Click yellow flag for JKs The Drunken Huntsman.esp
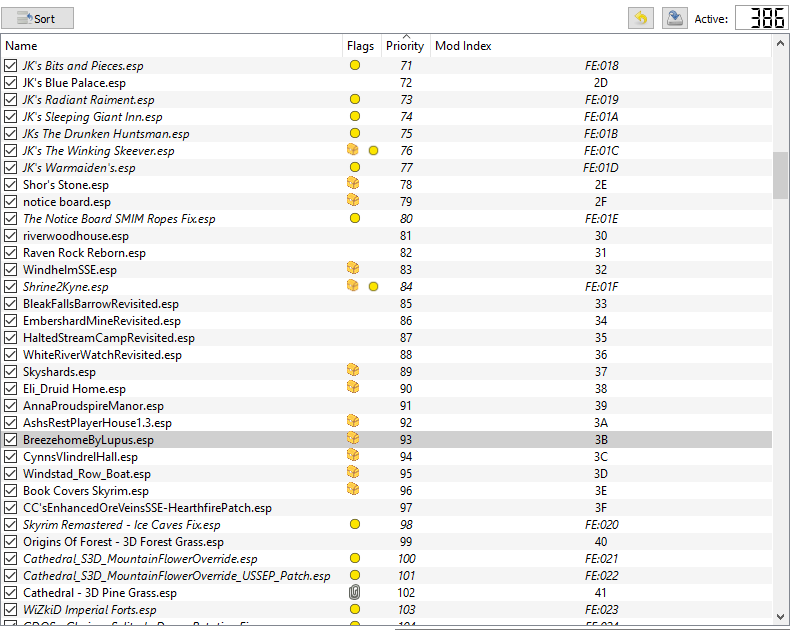 [x=355, y=133]
